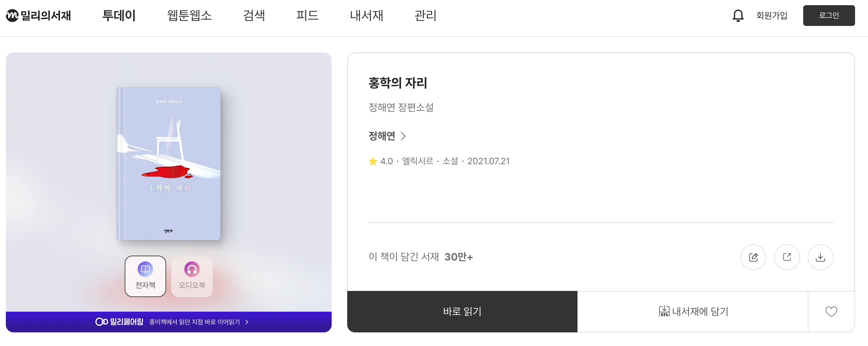This screenshot has height=346, width=868.
Task: Open the 투데이 menu
Action: 119,16
